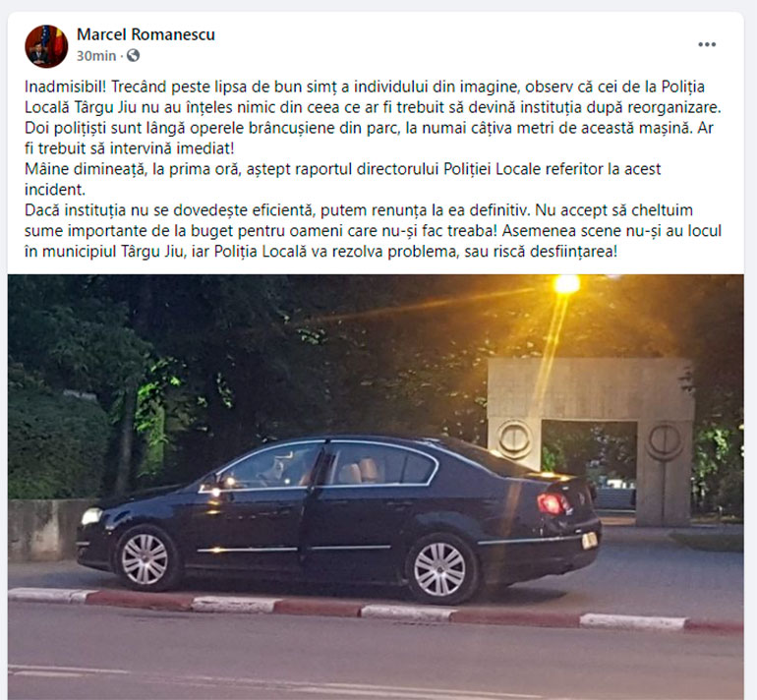Click the Marcel Romanescu name link
The image size is (757, 700).
click(x=146, y=34)
